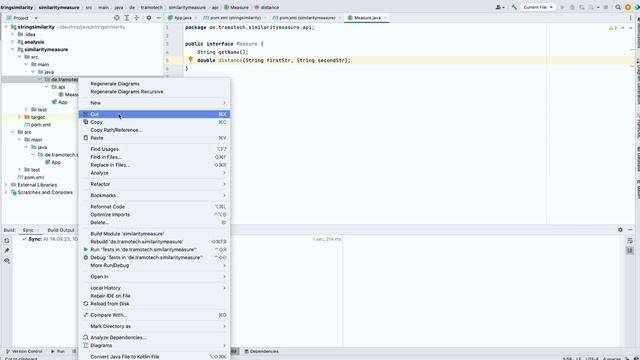The height and width of the screenshot is (360, 640).
Task: Go to previous highlighted problem arrow
Action: click(x=622, y=28)
